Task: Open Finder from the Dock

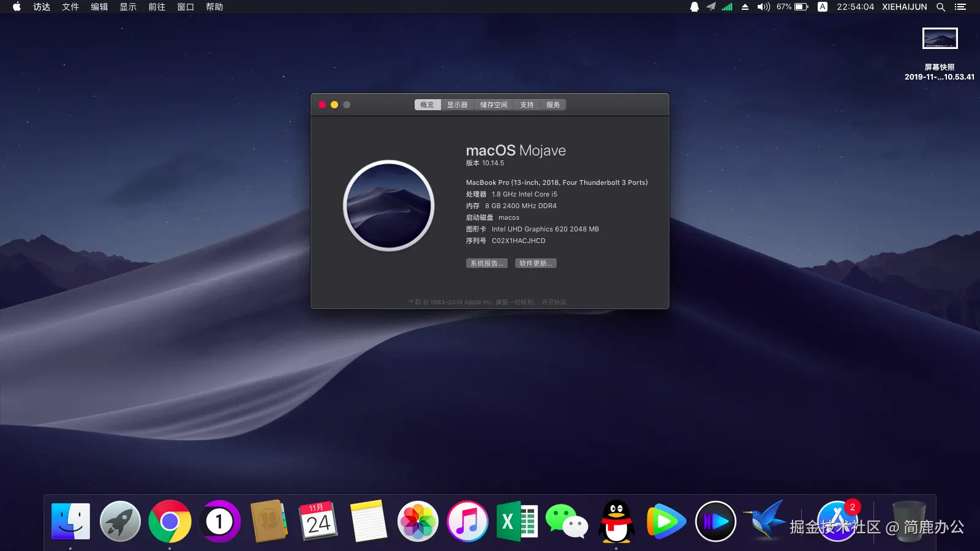Action: tap(70, 521)
